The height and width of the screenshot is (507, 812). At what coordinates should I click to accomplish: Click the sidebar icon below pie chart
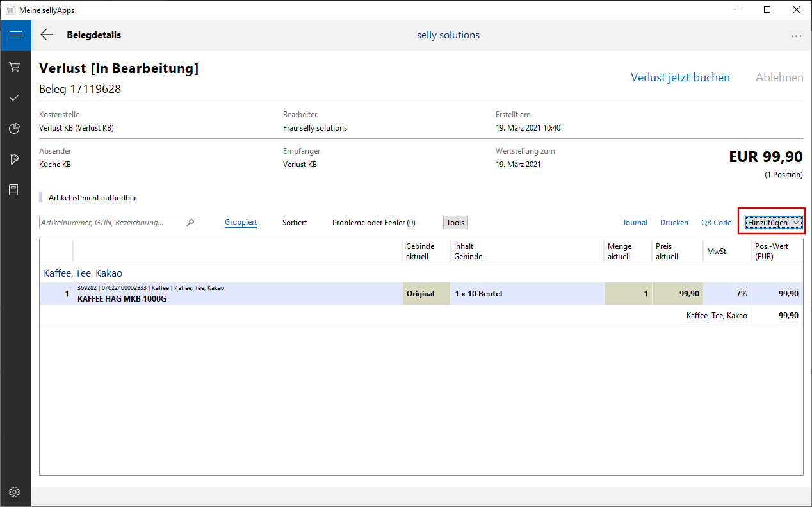point(15,159)
